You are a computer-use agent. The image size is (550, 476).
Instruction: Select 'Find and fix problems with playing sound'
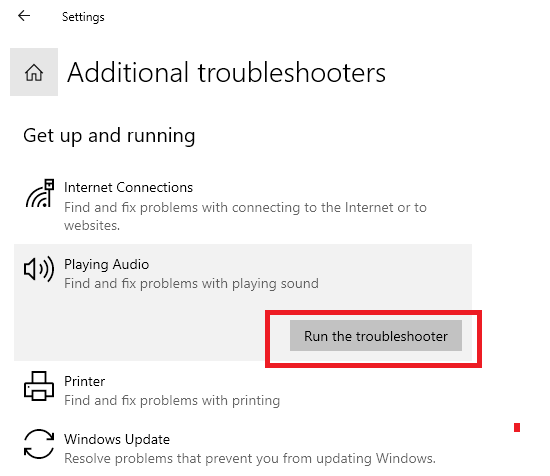pos(191,283)
